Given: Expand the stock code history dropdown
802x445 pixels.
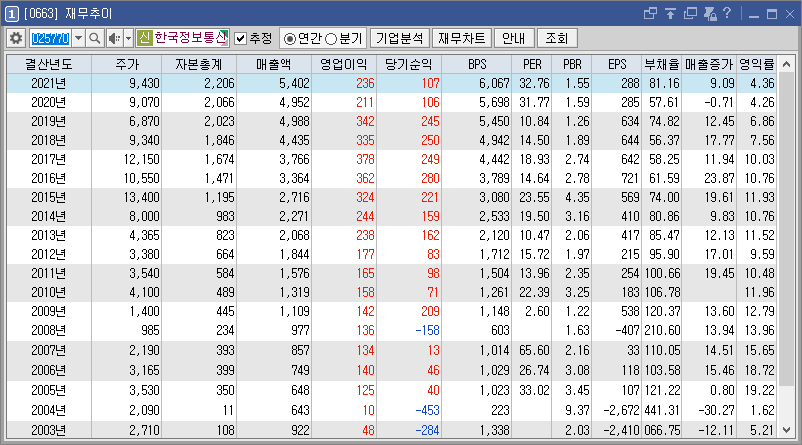Looking at the screenshot, I should click(x=78, y=38).
